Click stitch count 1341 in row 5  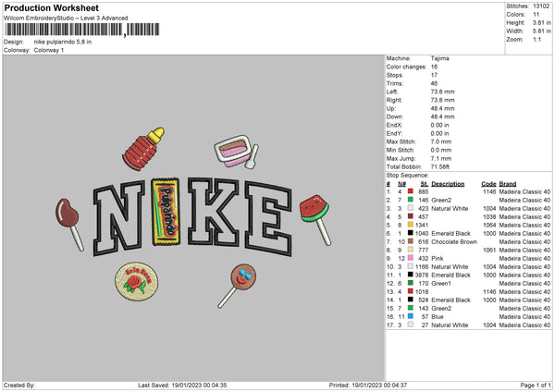tap(422, 225)
